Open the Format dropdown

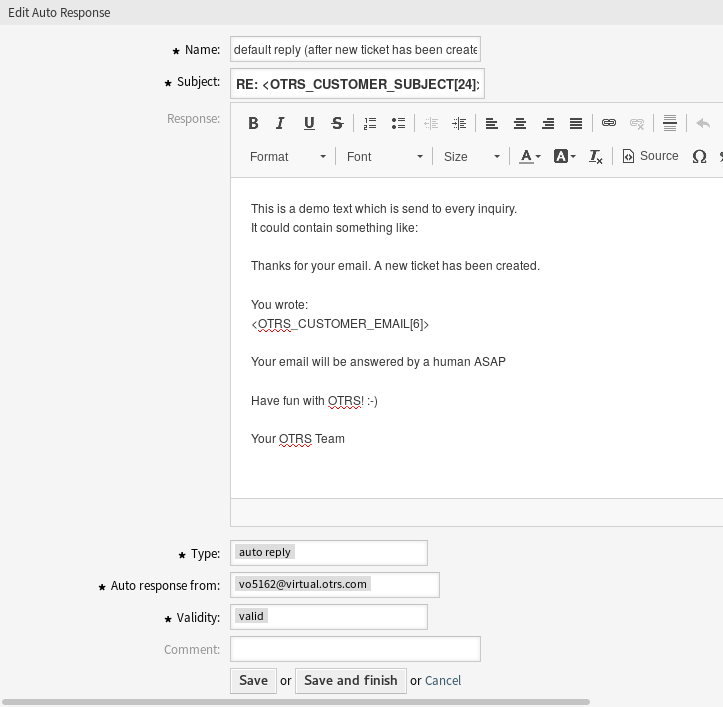[288, 156]
